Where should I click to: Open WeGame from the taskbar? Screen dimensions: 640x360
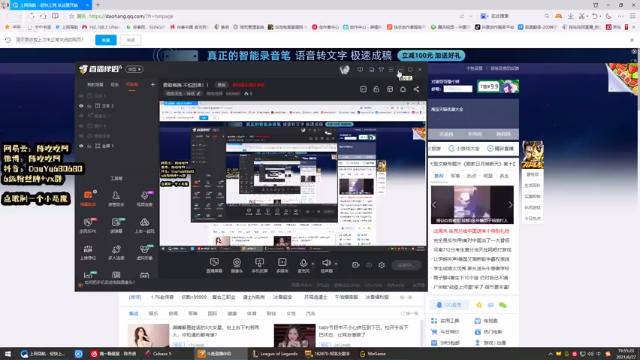pyautogui.click(x=373, y=354)
